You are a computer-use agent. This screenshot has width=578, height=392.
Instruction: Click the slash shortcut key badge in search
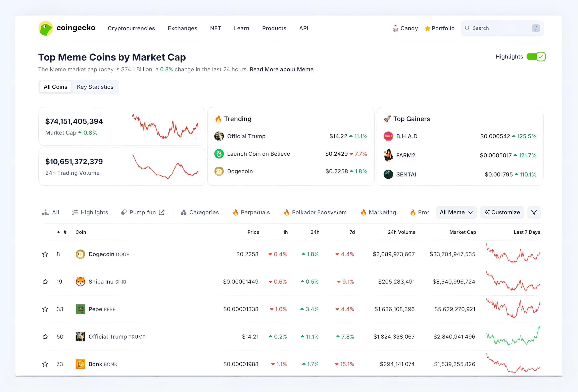(x=536, y=28)
